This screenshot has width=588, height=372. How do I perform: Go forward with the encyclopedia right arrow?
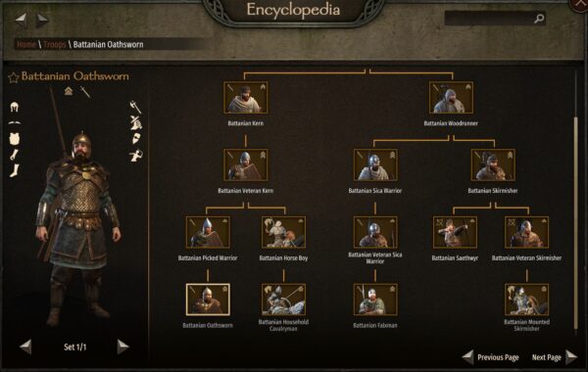[x=42, y=19]
